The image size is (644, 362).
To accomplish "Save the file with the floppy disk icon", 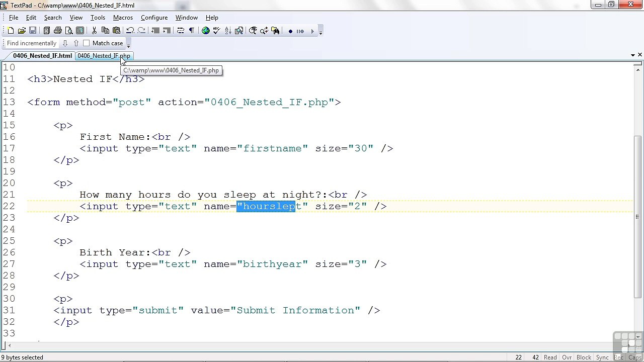I will point(33,31).
